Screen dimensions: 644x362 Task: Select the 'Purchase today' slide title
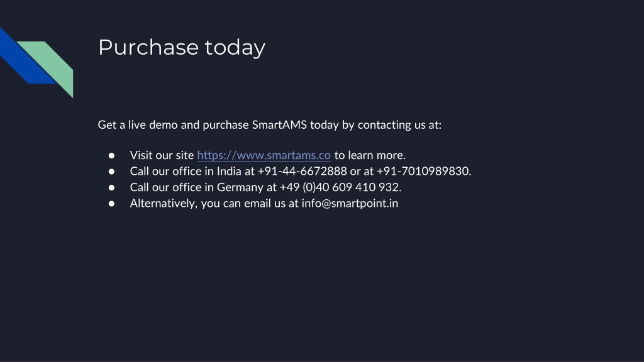[182, 48]
